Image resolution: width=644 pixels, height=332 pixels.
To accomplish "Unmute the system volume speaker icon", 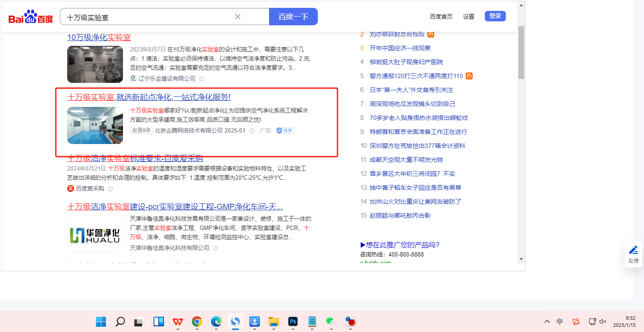I will coord(603,322).
